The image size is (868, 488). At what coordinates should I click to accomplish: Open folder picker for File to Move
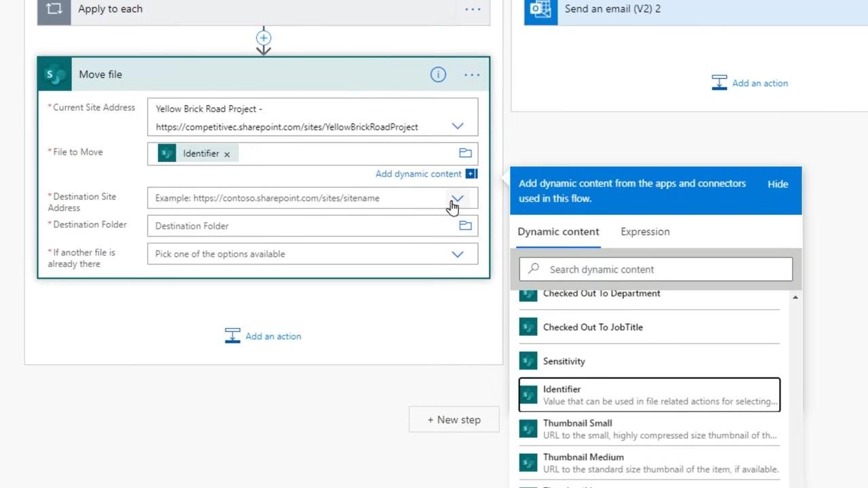coord(465,153)
